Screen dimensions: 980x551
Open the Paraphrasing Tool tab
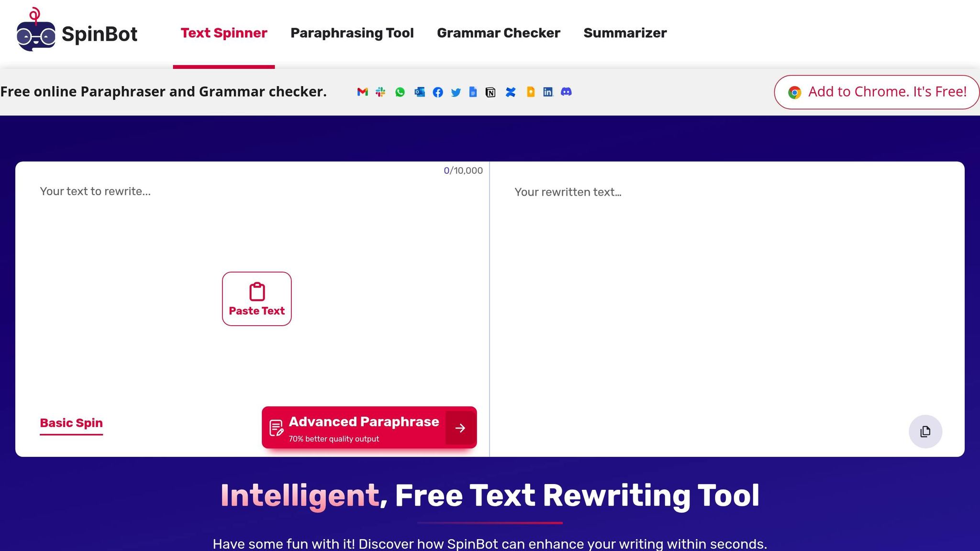pyautogui.click(x=352, y=33)
